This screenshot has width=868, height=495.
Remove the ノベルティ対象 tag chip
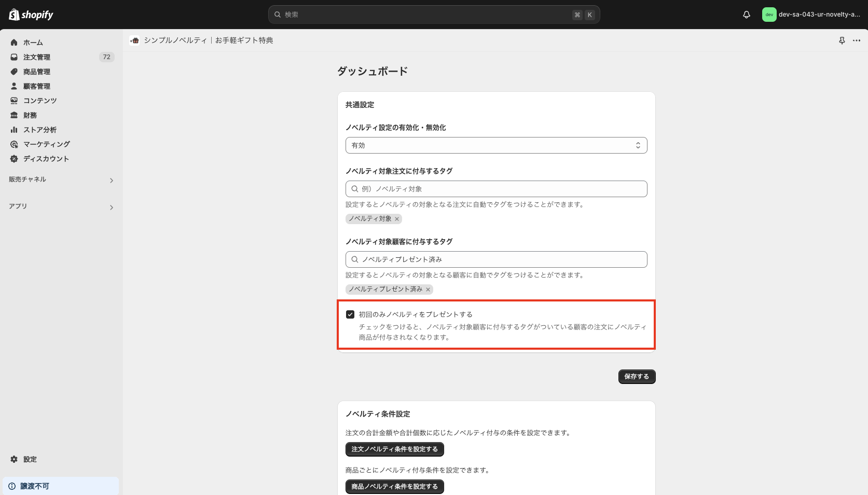397,218
